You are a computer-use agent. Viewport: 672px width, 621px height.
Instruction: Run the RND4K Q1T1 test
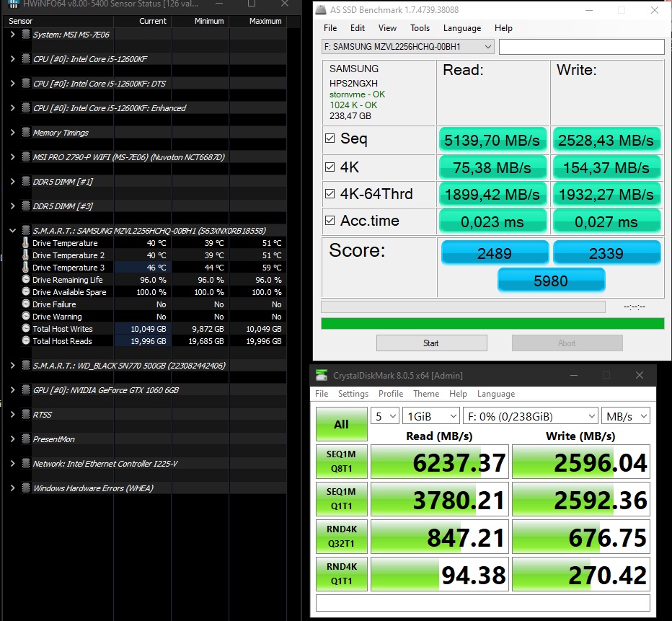(342, 574)
